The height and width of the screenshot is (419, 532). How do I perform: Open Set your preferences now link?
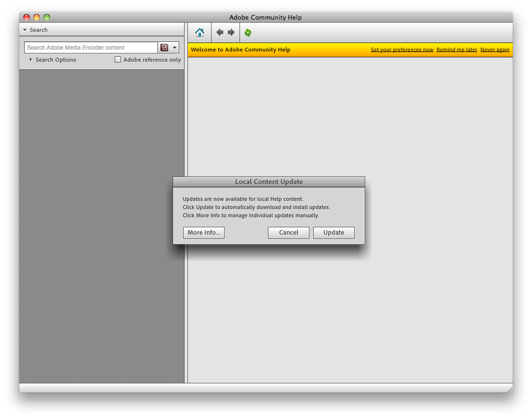[x=402, y=50]
